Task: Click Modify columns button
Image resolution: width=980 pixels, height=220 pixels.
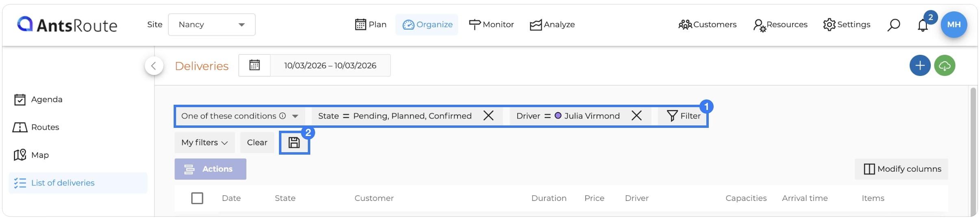Action: point(902,169)
